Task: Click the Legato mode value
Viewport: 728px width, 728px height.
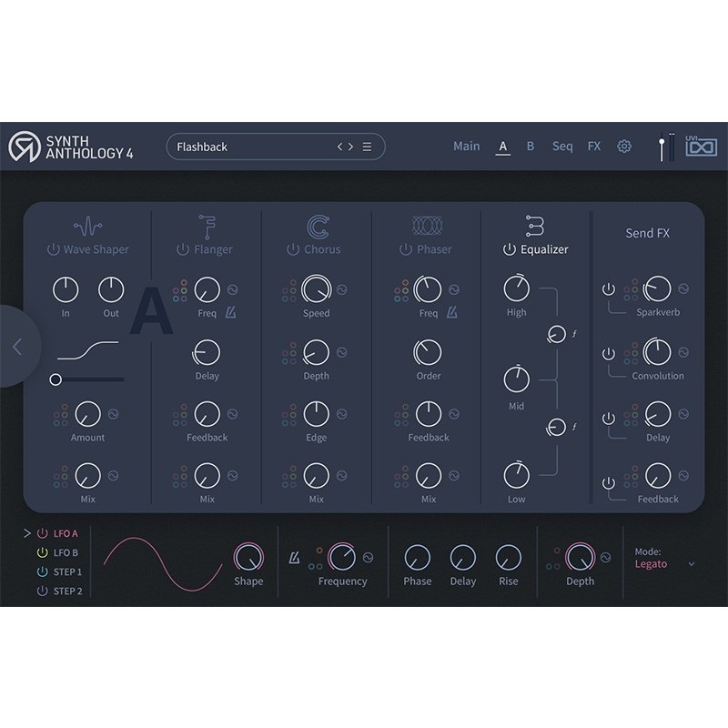Action: tap(651, 564)
